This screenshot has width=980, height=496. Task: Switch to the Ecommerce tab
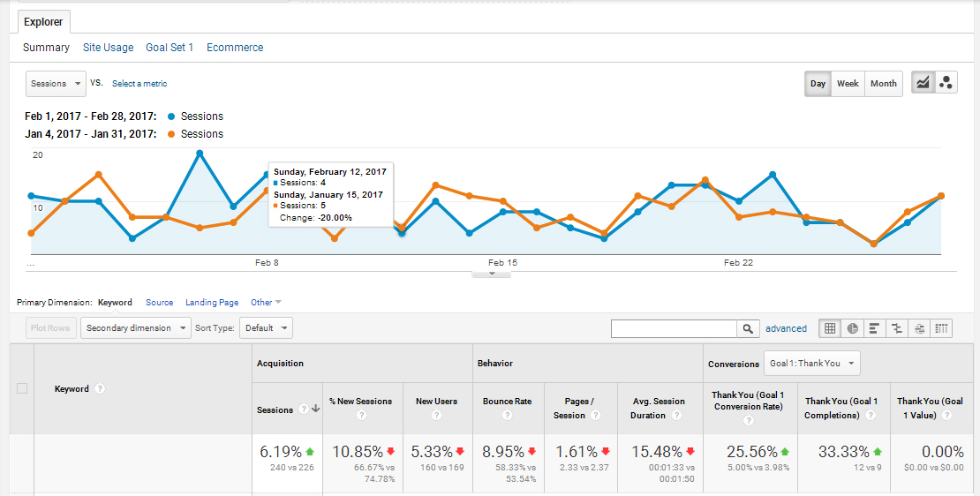tap(235, 48)
